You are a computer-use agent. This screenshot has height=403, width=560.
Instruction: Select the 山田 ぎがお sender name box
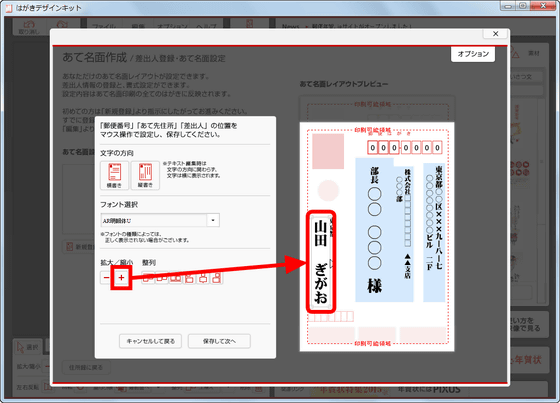point(321,262)
